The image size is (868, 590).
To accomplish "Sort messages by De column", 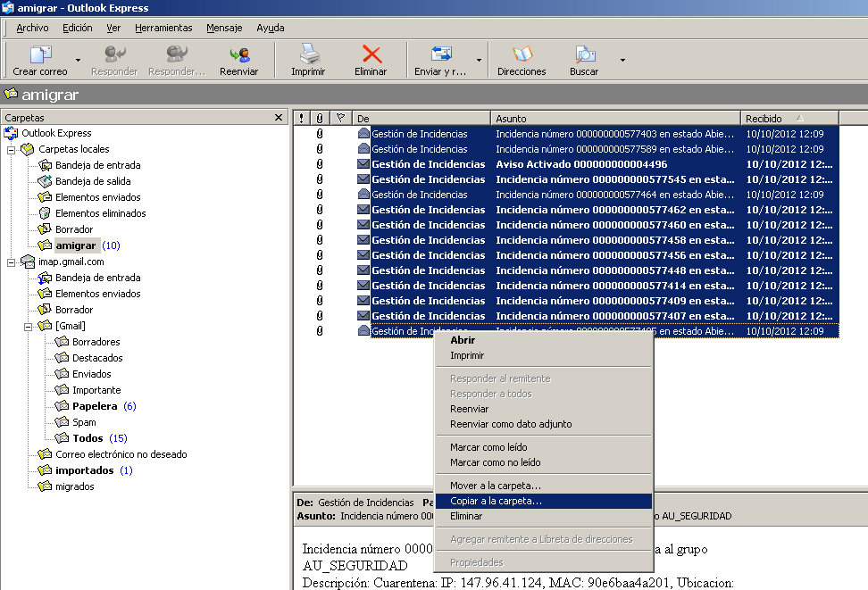I will click(421, 118).
